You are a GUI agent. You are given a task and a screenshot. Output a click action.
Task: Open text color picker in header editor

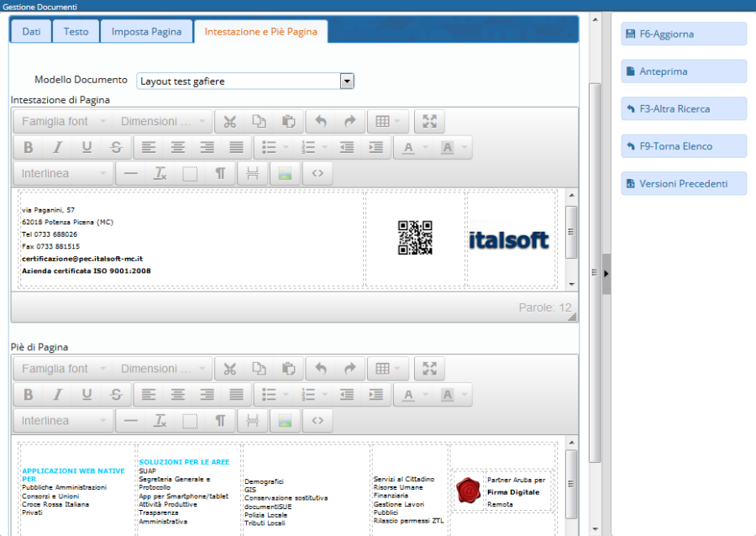click(x=408, y=148)
